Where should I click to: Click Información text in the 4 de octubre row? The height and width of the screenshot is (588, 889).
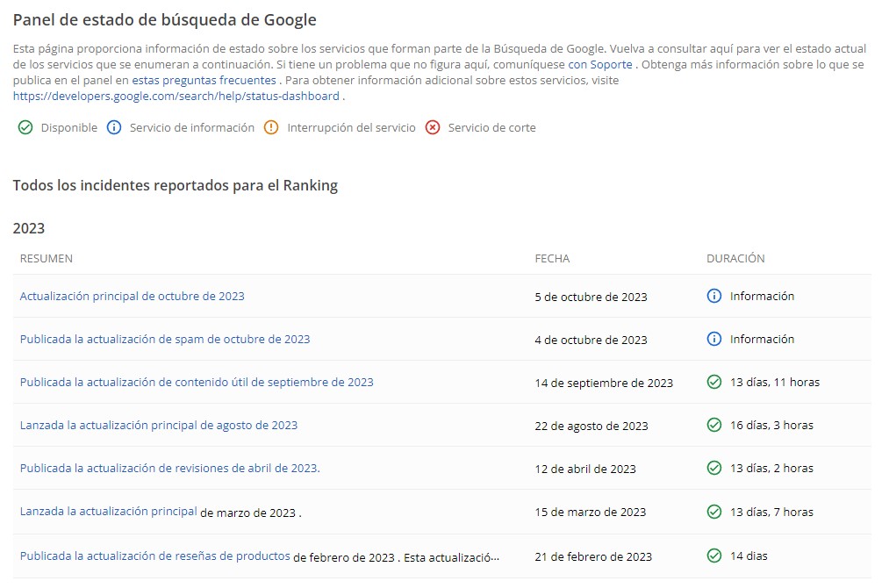click(x=762, y=339)
